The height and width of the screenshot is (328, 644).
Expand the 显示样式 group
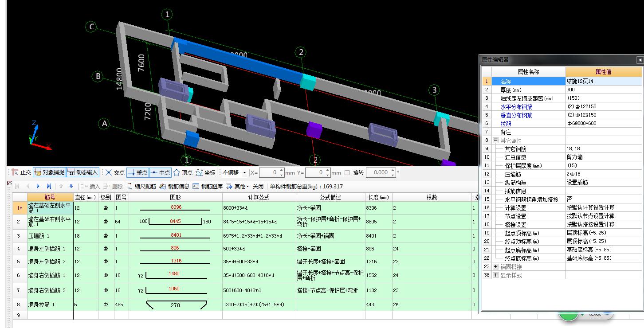(495, 275)
